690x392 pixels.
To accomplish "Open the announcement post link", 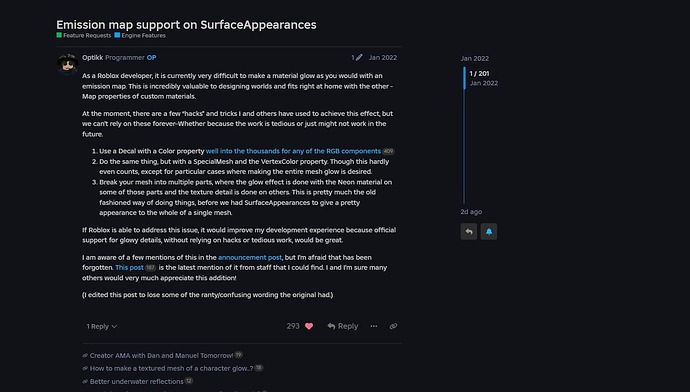I will [250, 257].
